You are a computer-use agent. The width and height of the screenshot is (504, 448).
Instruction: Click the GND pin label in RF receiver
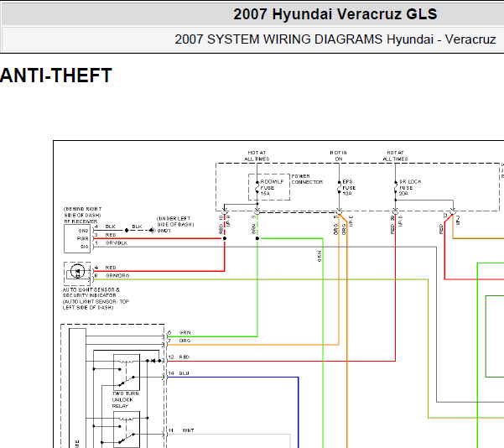point(83,231)
